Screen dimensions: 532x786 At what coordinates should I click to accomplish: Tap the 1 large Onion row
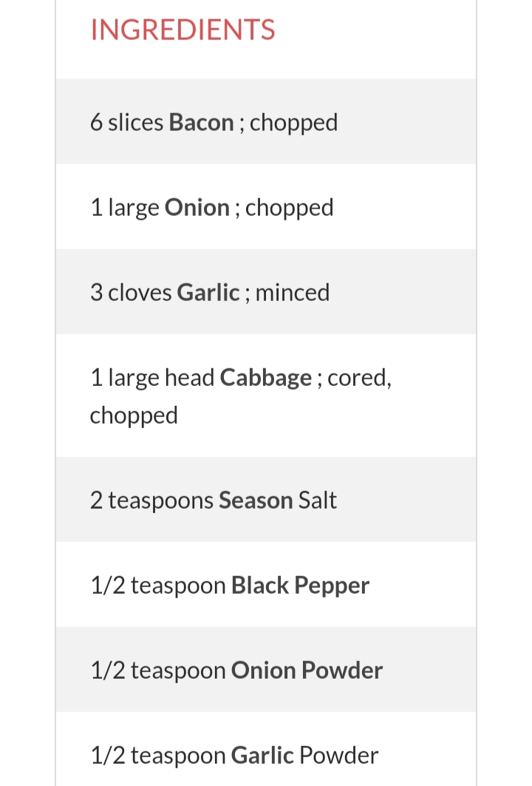click(x=266, y=206)
